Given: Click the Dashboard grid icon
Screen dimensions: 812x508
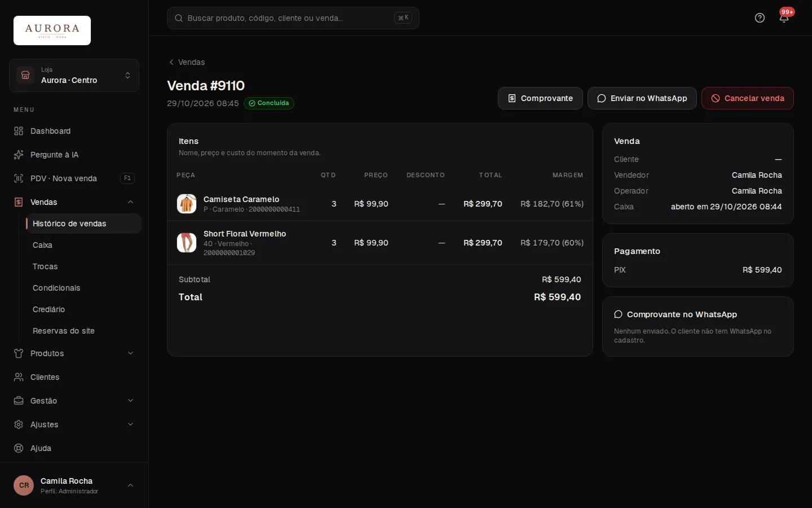Looking at the screenshot, I should 19,131.
